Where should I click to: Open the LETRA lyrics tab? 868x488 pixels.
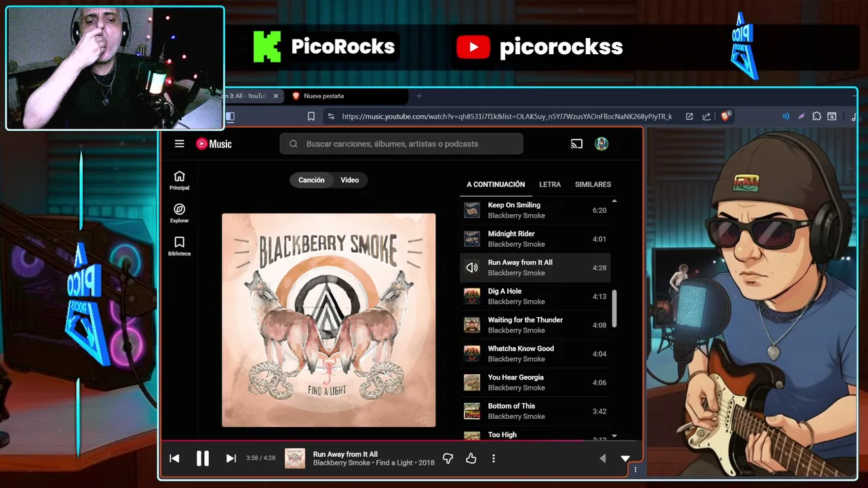(x=550, y=184)
